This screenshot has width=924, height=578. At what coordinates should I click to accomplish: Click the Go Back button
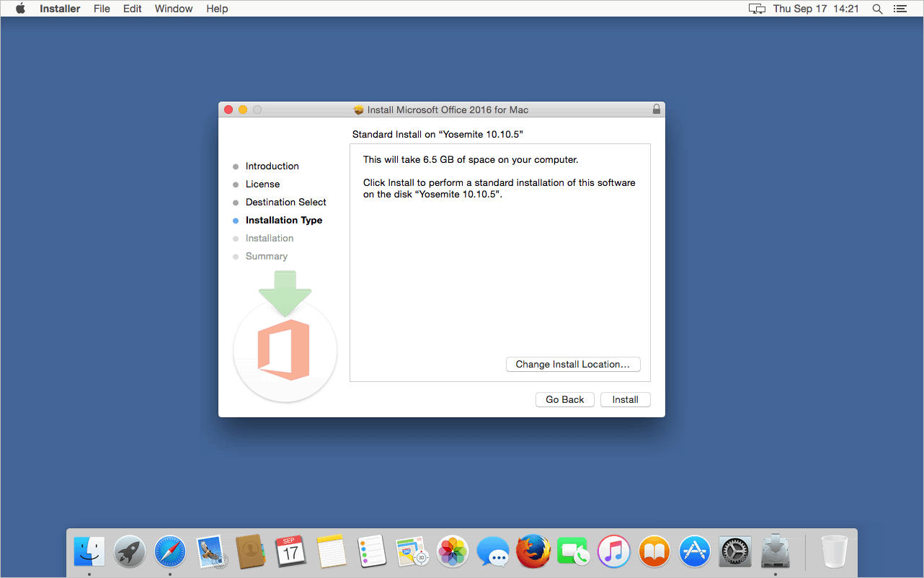coord(565,399)
